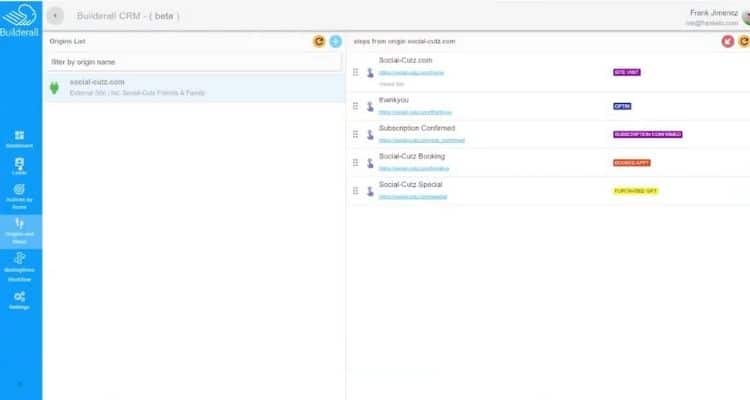Viewport: 750px width, 400px height.
Task: Grab the drag handle of Social-Cutz Booking step
Action: 355,163
